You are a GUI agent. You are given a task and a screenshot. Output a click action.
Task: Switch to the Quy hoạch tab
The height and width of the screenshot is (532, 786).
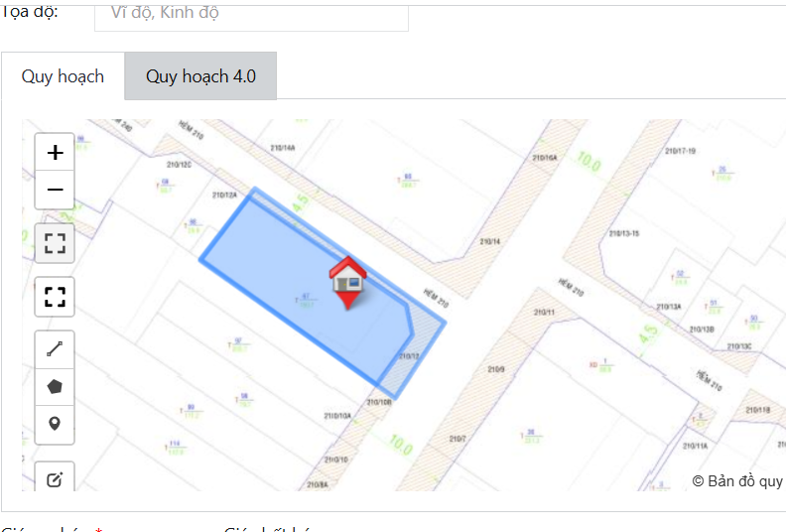63,76
